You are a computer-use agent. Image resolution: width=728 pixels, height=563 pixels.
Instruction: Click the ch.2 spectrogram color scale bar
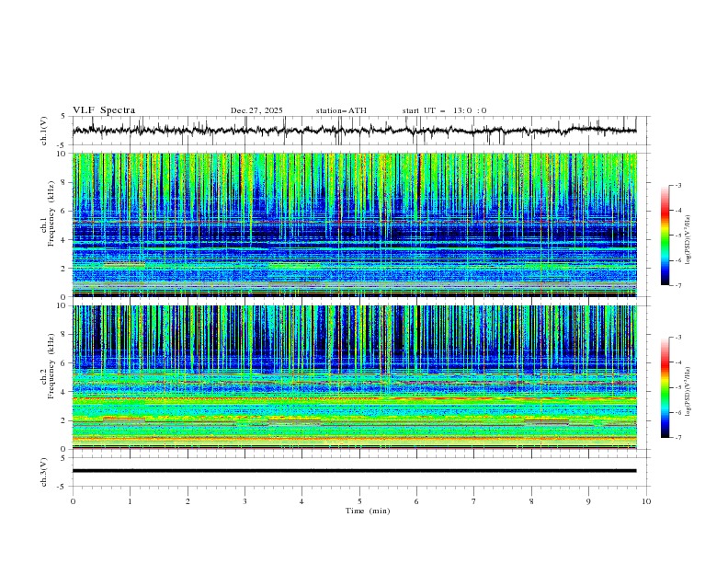(x=665, y=387)
